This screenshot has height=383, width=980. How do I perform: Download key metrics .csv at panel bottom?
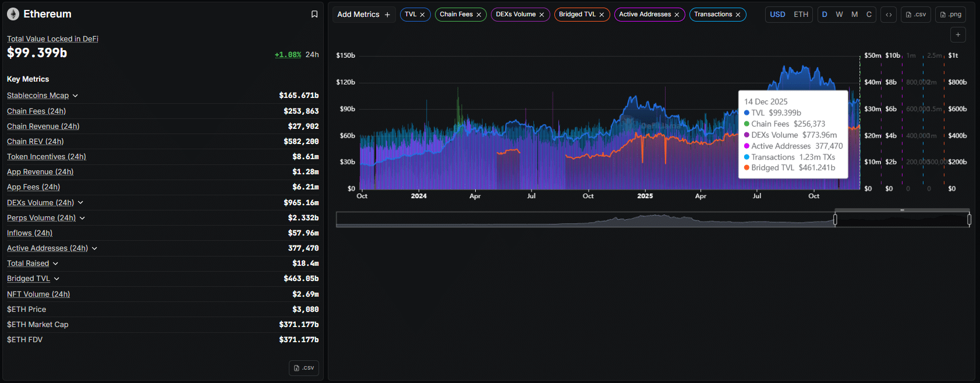(304, 368)
